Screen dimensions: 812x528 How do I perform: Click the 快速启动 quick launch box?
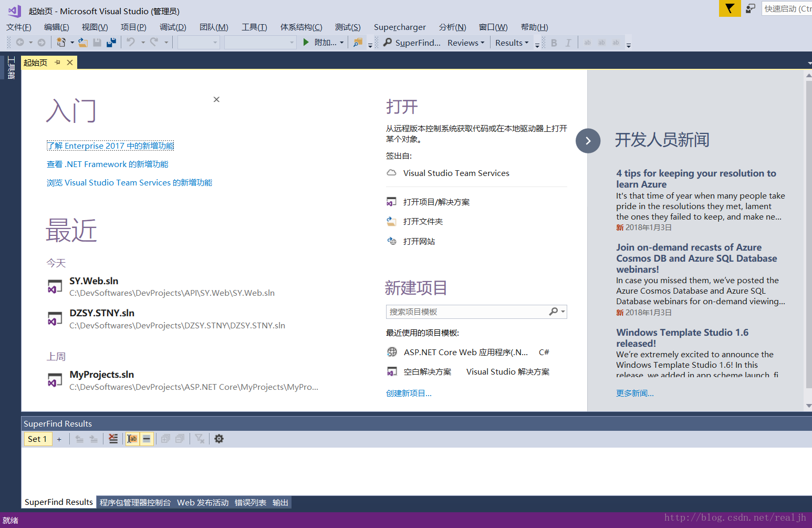pos(787,8)
